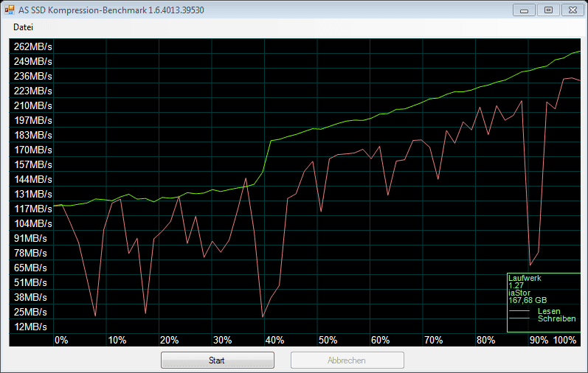The width and height of the screenshot is (588, 373).
Task: Click the 51MB/s axis label
Action: [x=30, y=282]
